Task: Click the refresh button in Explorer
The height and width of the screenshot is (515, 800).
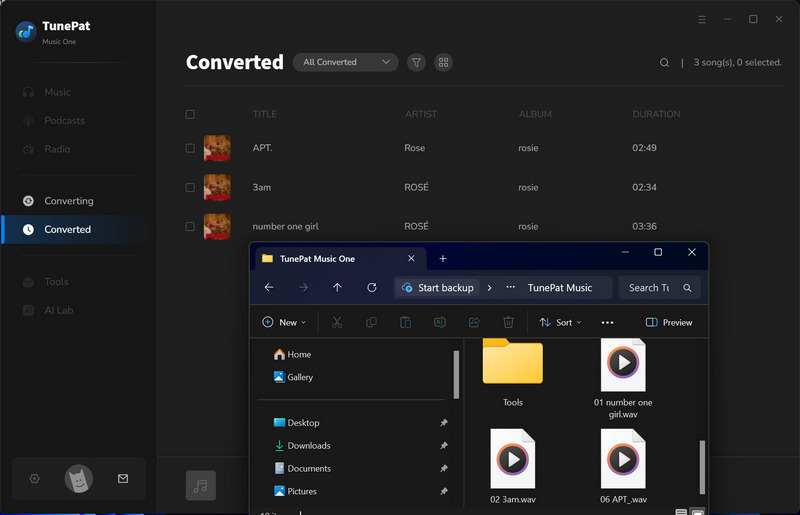Action: pyautogui.click(x=372, y=288)
